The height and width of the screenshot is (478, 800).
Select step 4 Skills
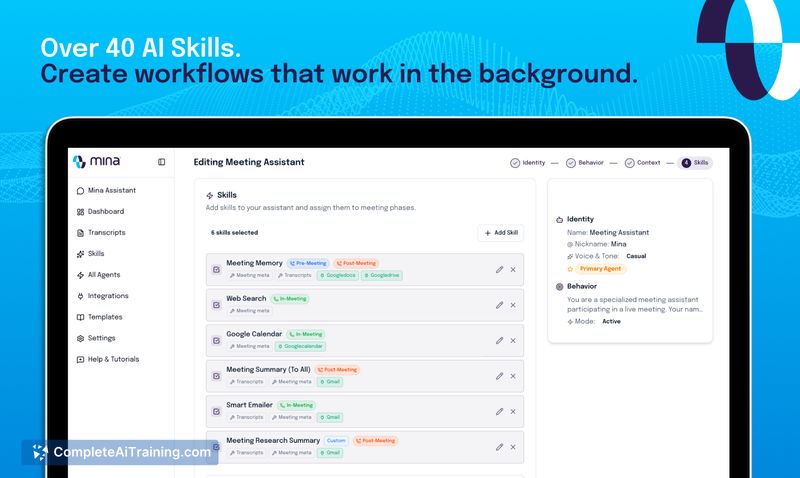tap(695, 163)
